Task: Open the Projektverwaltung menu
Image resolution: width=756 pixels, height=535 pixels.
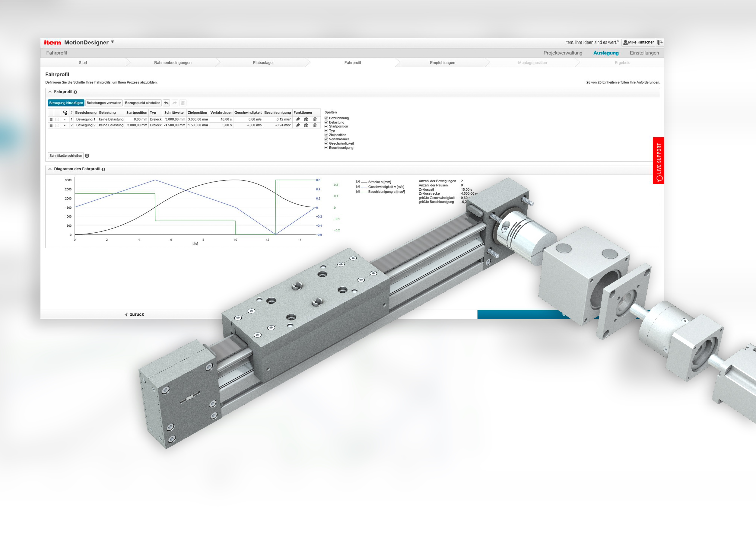Action: 563,53
